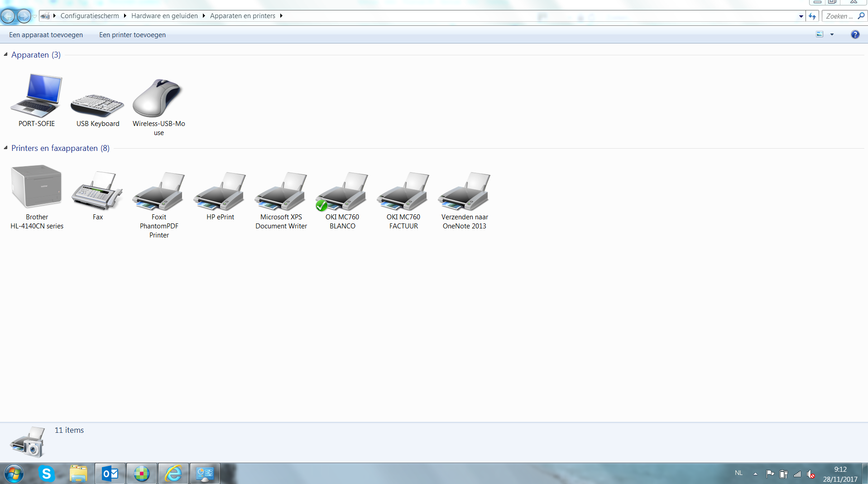Click the Forward navigation arrow
Screen dimensions: 868x484
click(24, 16)
